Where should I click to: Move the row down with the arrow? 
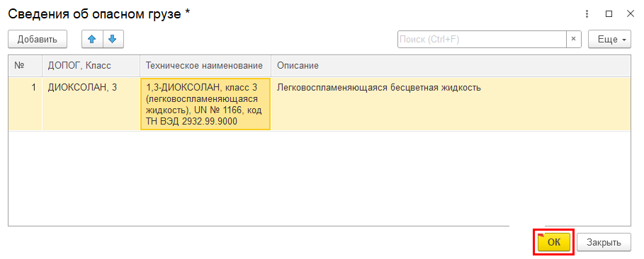click(x=113, y=40)
